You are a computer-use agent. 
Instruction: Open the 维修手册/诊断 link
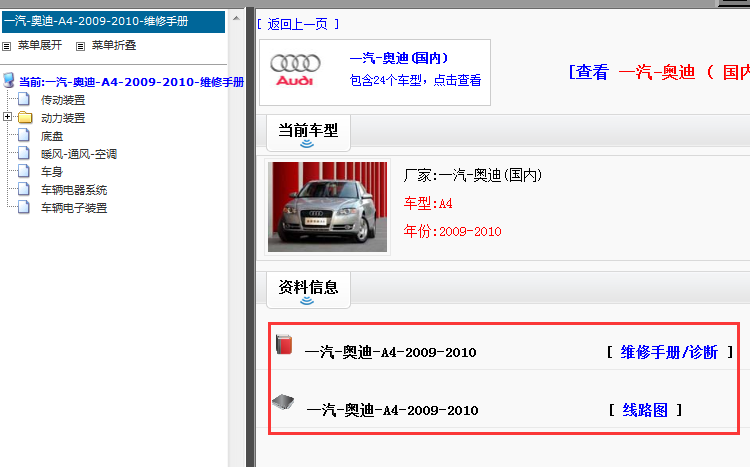[x=669, y=352]
